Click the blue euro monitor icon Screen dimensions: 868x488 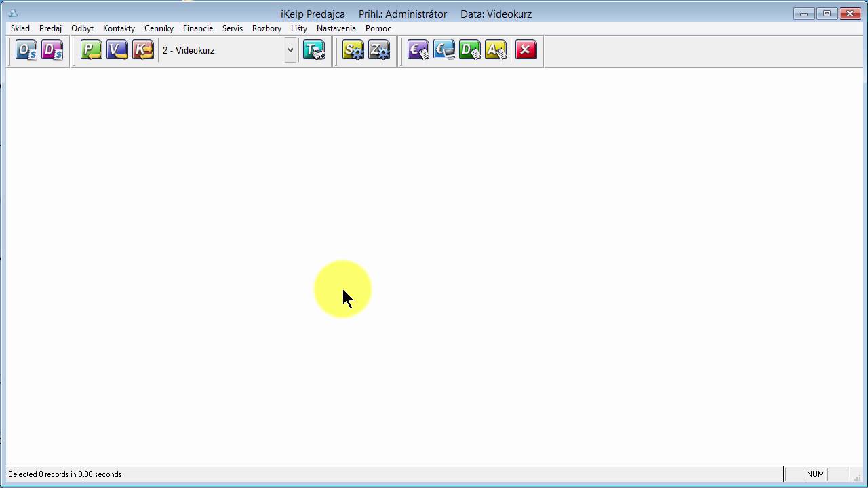coord(444,50)
